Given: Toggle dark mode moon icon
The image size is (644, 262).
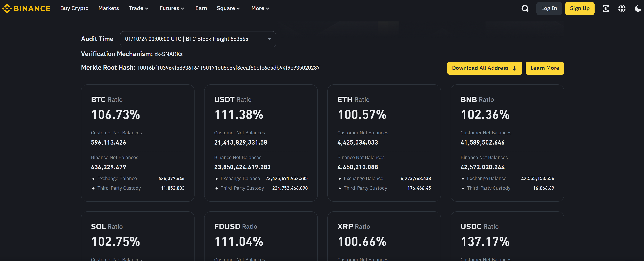Looking at the screenshot, I should click(x=638, y=9).
